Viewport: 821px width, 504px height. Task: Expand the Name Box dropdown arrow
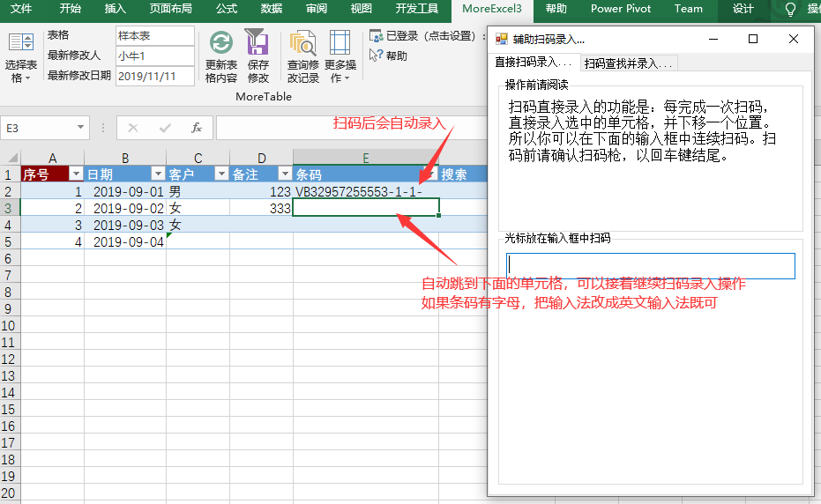pos(81,128)
